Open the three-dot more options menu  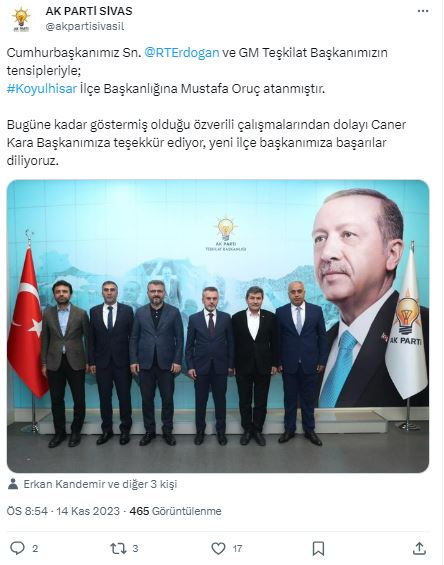422,11
